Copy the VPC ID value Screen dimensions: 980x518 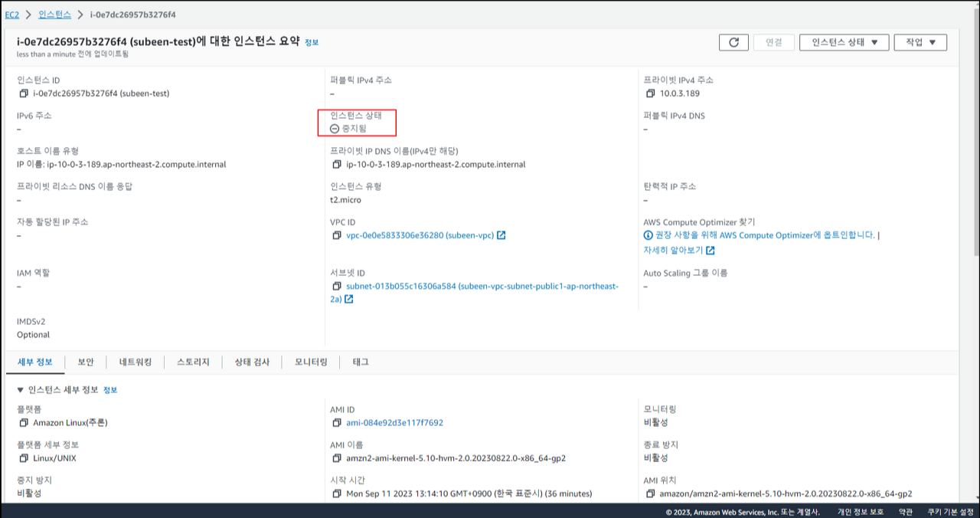click(x=337, y=235)
